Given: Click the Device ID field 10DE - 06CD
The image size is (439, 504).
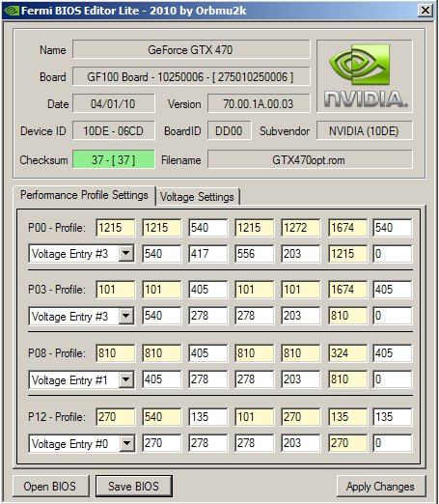Looking at the screenshot, I should [x=114, y=130].
